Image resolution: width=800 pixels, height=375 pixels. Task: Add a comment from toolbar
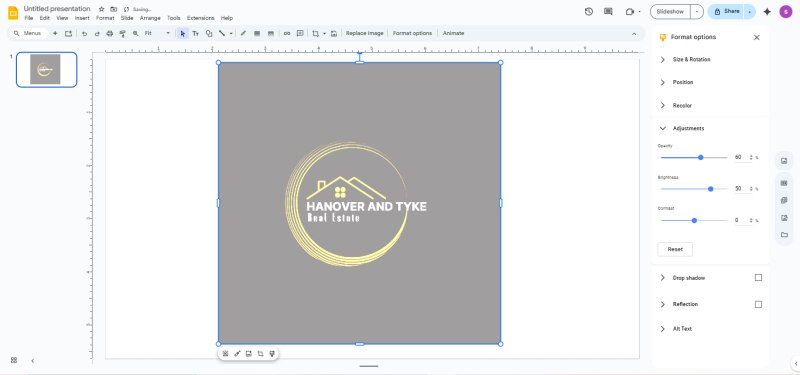coord(300,33)
